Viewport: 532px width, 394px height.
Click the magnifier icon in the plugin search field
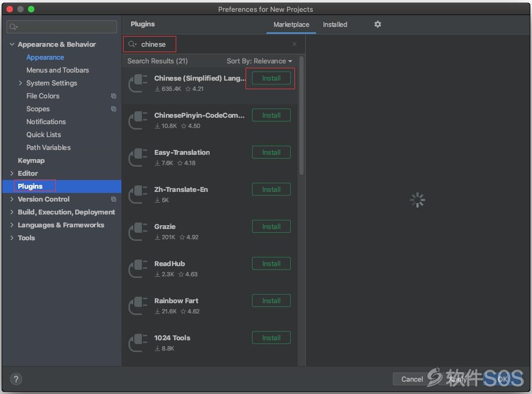(x=132, y=44)
